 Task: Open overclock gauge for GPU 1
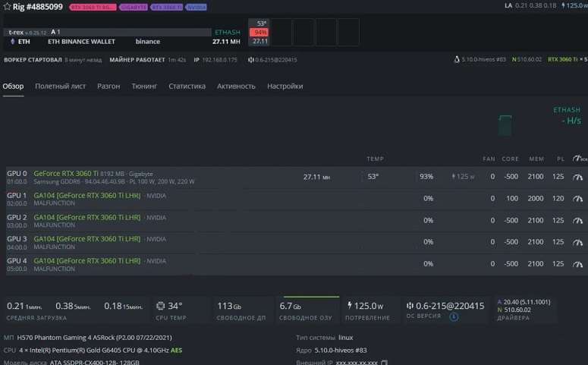[577, 199]
